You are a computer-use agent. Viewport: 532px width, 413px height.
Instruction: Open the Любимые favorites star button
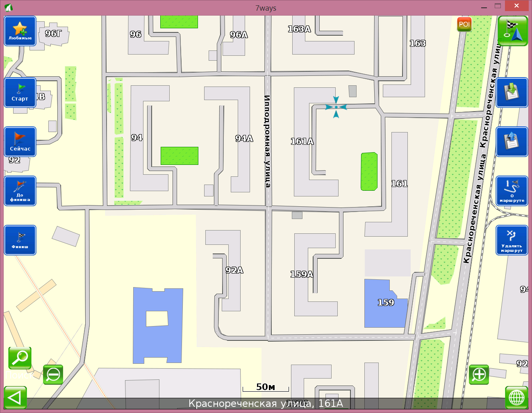20,31
